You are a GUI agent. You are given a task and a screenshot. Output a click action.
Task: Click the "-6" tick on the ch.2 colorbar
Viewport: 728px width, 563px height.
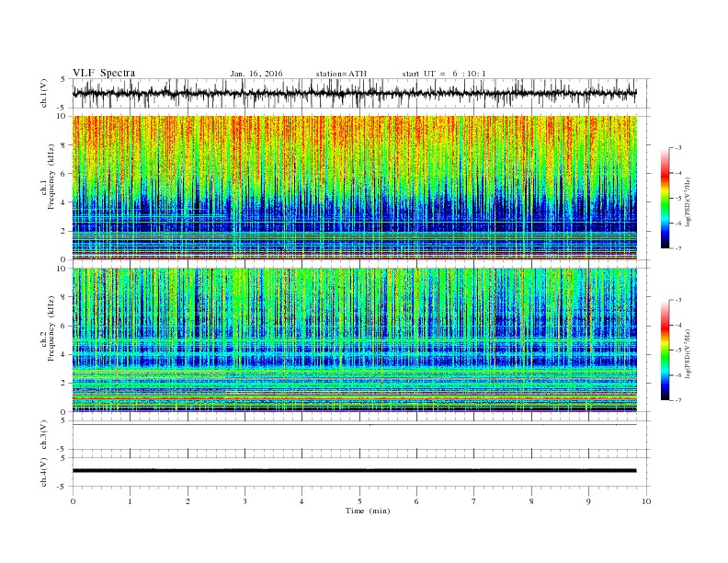[678, 375]
